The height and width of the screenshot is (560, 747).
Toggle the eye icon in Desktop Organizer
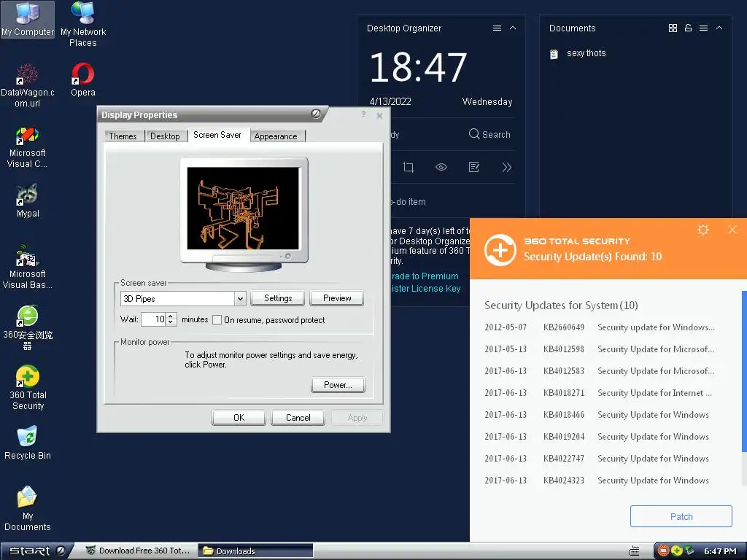441,167
